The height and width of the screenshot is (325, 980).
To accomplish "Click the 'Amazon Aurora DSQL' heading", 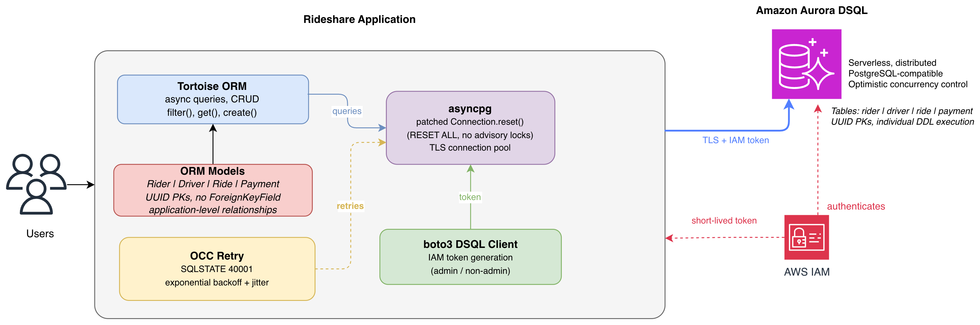I will pyautogui.click(x=812, y=10).
